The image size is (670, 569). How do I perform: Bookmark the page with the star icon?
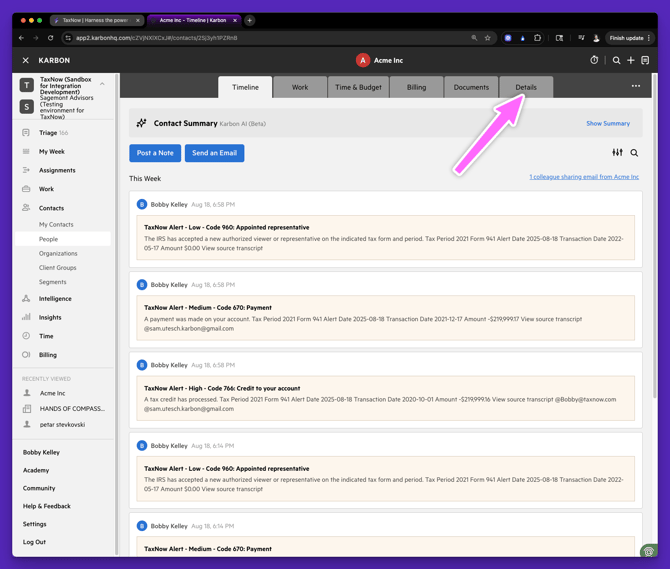pos(488,38)
